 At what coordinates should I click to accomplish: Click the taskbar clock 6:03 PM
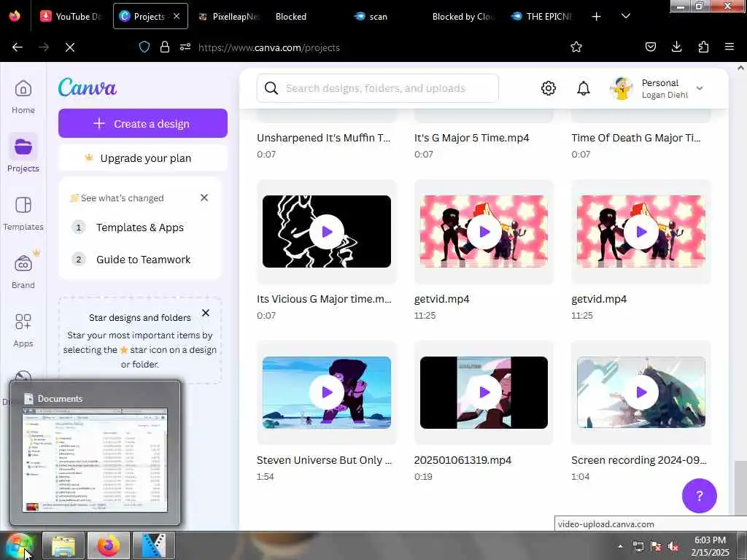pos(710,540)
